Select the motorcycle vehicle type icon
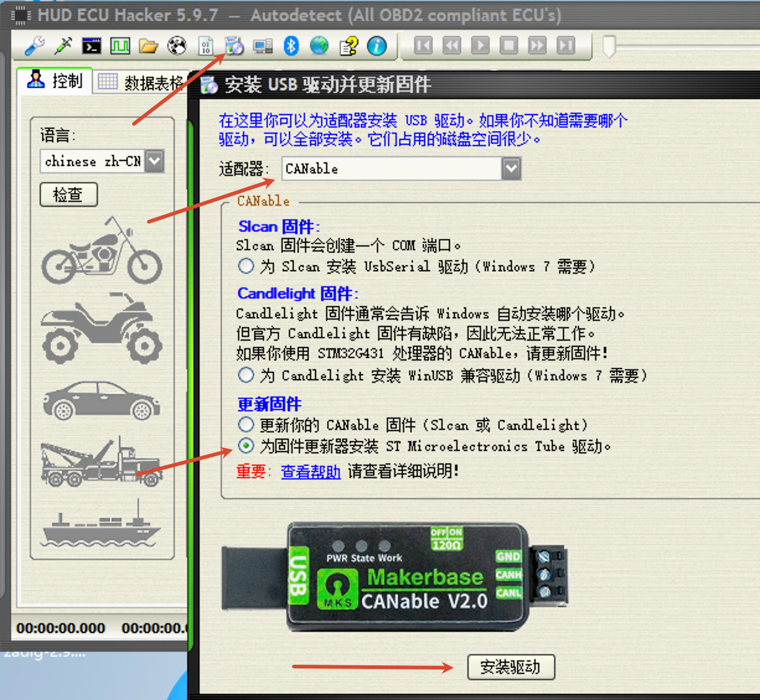 [x=102, y=250]
